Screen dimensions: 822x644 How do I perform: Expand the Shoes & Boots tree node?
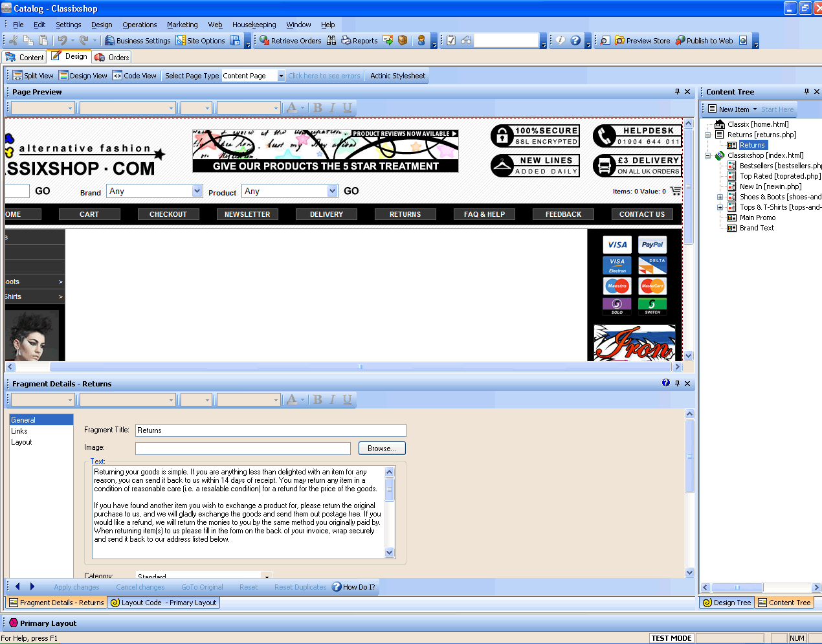[720, 197]
